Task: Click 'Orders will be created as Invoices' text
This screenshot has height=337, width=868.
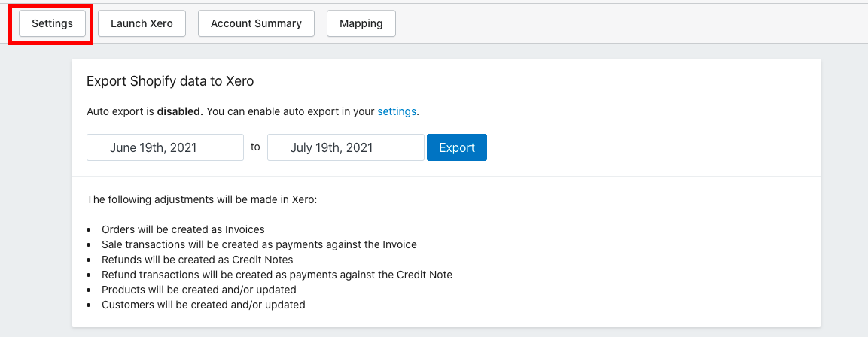Action: (x=183, y=229)
